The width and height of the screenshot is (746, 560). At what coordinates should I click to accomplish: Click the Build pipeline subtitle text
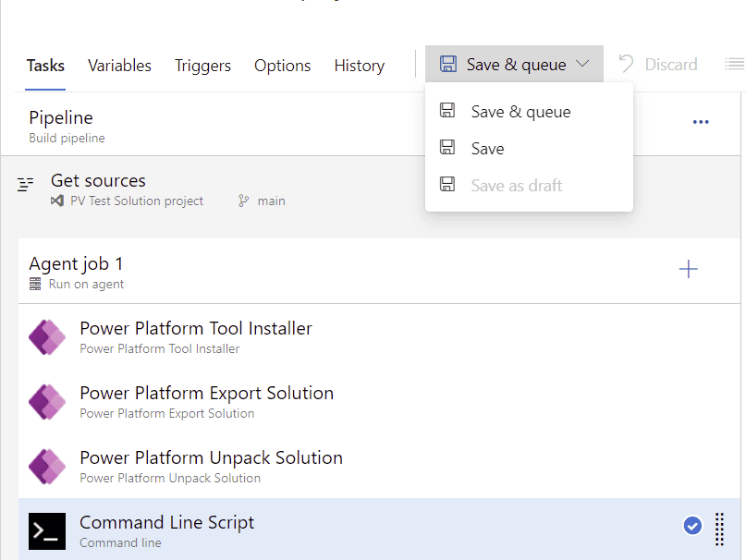(67, 138)
